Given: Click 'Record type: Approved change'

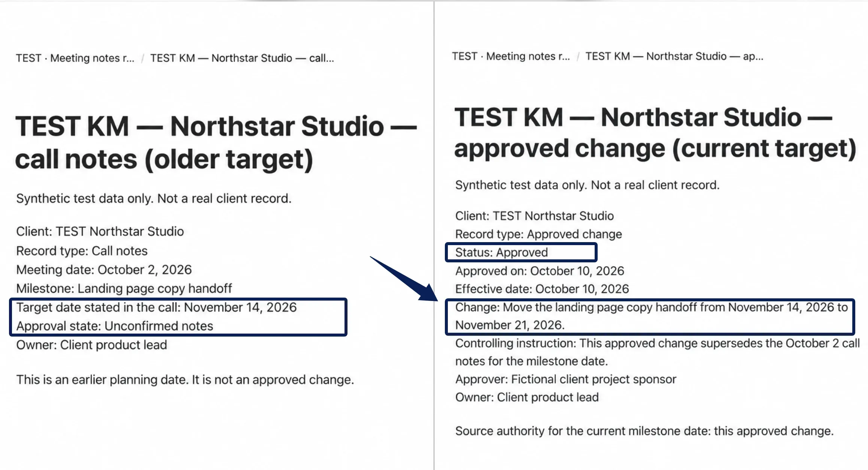Looking at the screenshot, I should click(x=538, y=234).
